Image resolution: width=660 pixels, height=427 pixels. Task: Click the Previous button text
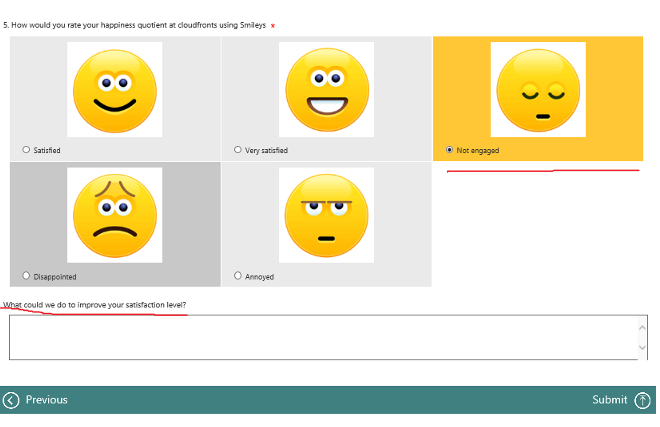(x=47, y=400)
